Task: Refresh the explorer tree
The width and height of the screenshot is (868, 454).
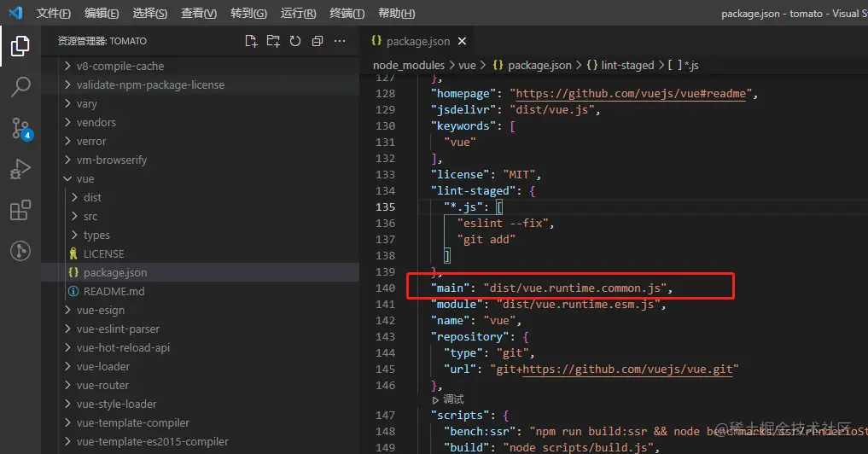Action: (x=295, y=41)
